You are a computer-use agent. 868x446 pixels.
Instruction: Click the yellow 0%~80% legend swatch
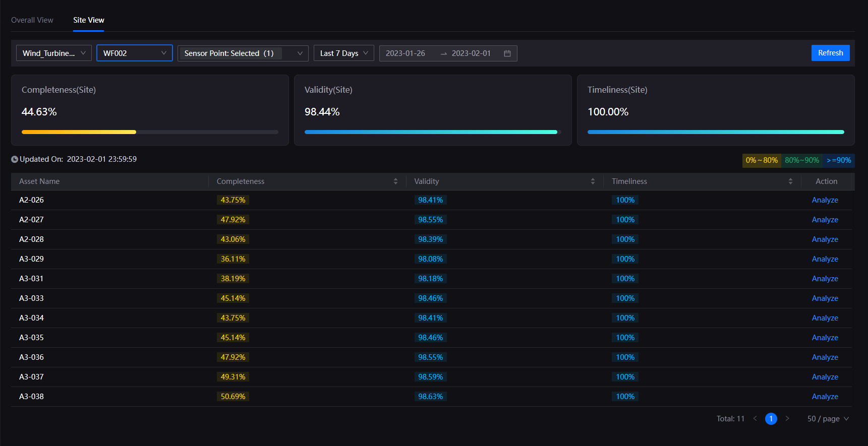762,160
